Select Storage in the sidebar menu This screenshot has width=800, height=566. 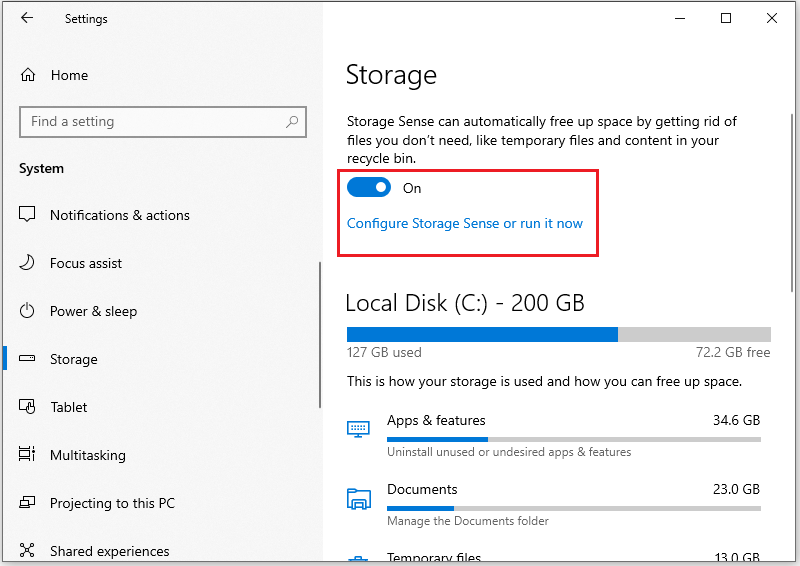pos(74,359)
